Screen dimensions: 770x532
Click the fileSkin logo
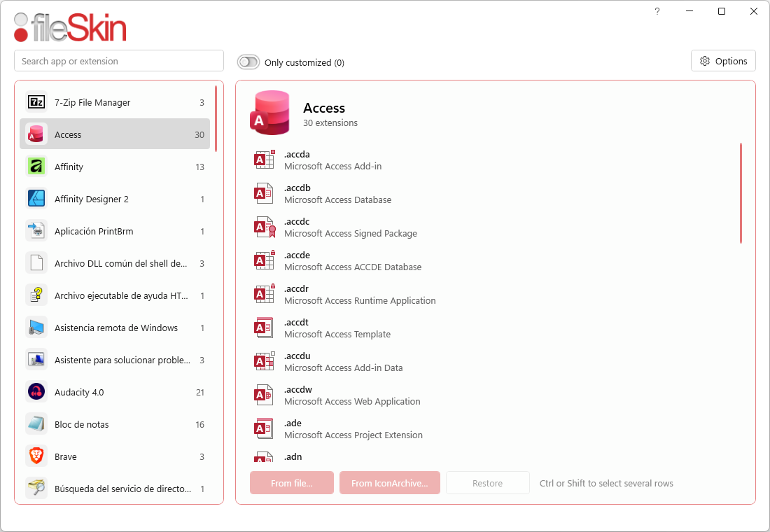pyautogui.click(x=70, y=27)
